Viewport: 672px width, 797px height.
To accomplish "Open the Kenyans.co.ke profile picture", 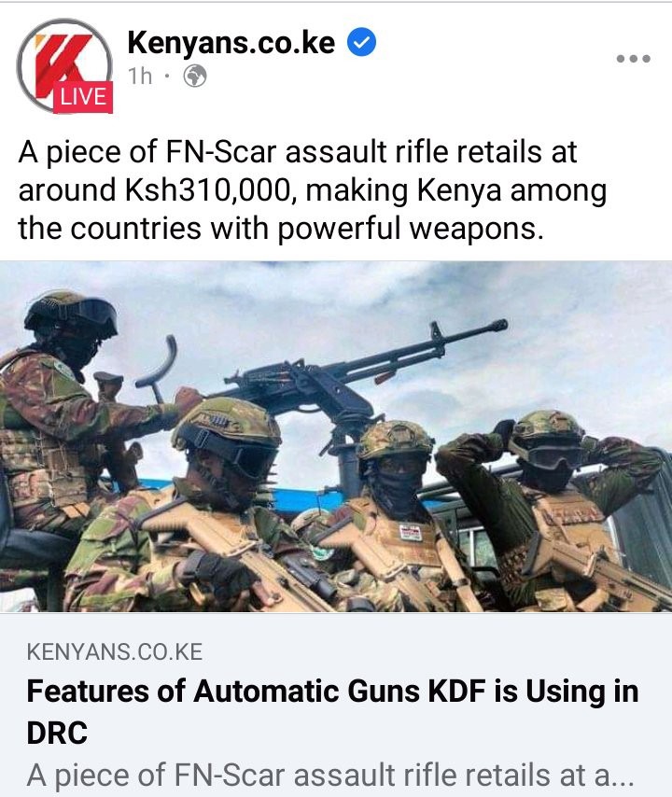I will click(x=64, y=65).
